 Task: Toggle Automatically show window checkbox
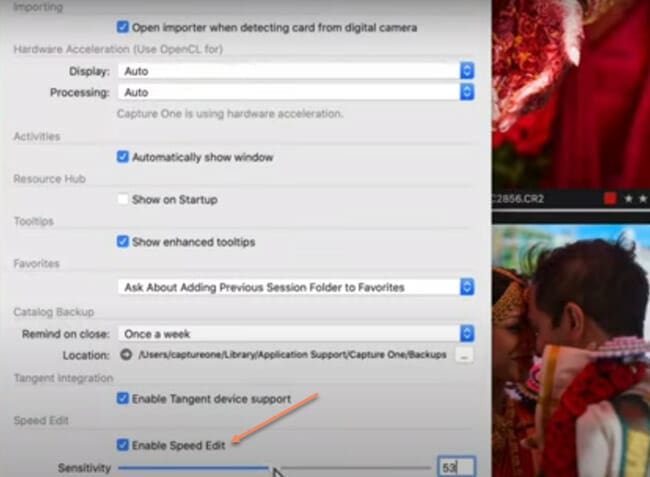pyautogui.click(x=123, y=157)
